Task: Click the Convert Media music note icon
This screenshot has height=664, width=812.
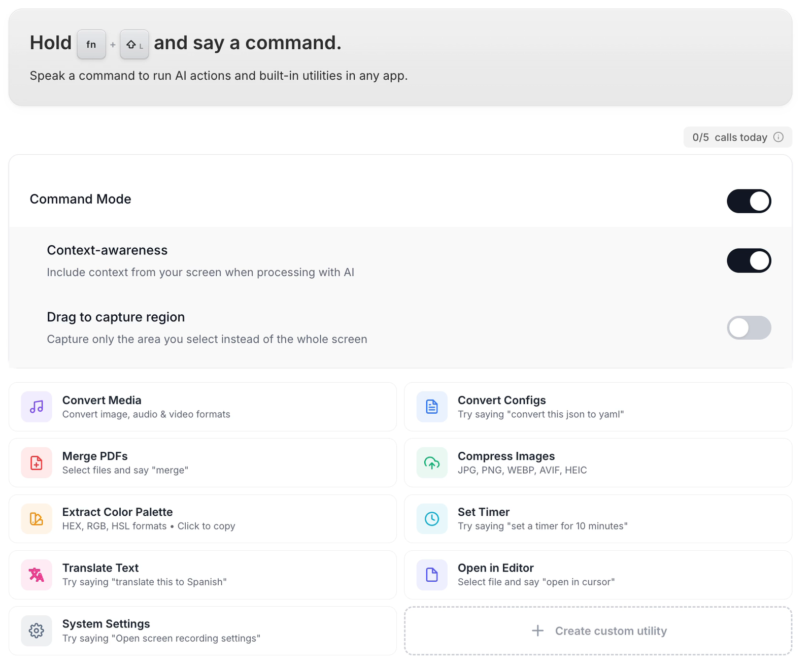Action: [37, 407]
